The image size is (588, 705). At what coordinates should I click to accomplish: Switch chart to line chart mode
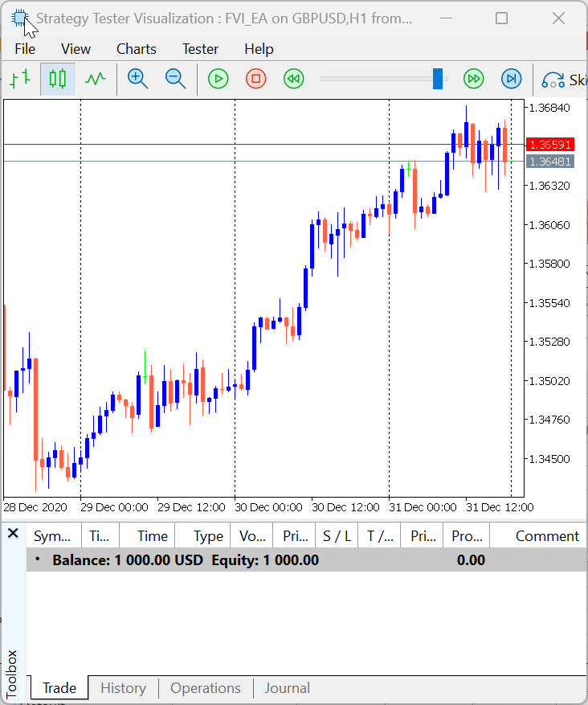[96, 79]
